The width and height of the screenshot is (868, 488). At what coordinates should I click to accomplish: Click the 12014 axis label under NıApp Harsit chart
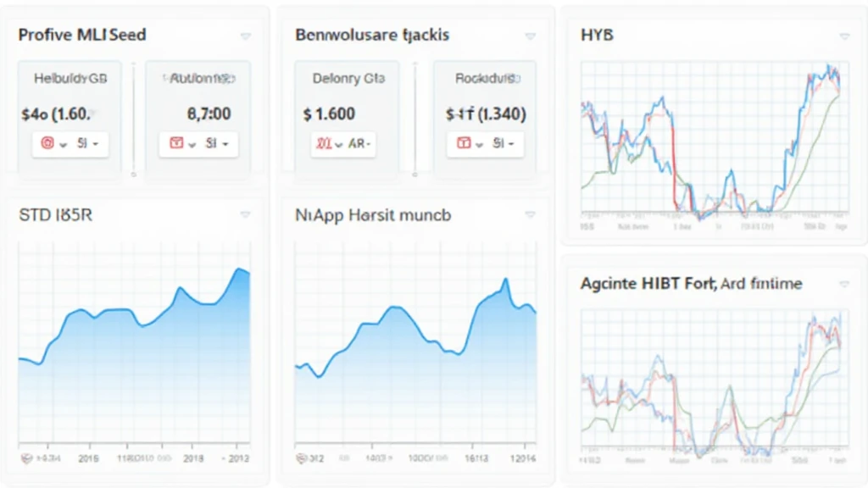pos(522,458)
